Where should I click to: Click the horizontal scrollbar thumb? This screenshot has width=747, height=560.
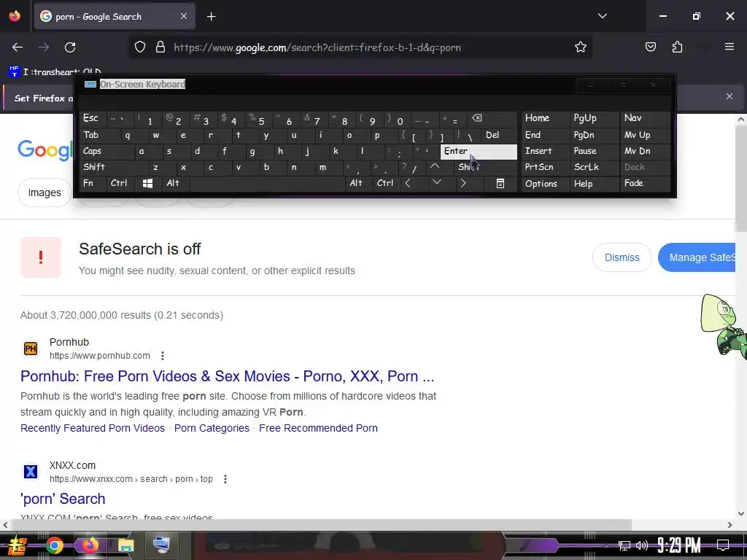pos(322,525)
